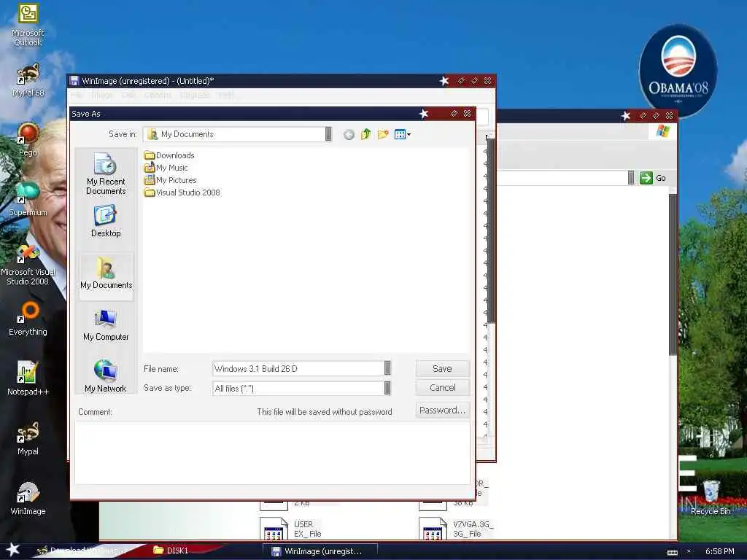747x560 pixels.
Task: Click the 6:58 PM clock
Action: tap(719, 551)
